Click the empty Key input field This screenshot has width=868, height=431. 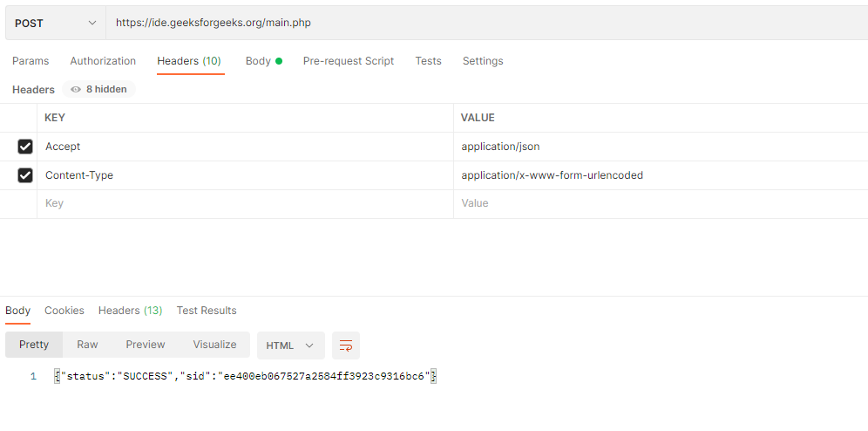pos(245,203)
